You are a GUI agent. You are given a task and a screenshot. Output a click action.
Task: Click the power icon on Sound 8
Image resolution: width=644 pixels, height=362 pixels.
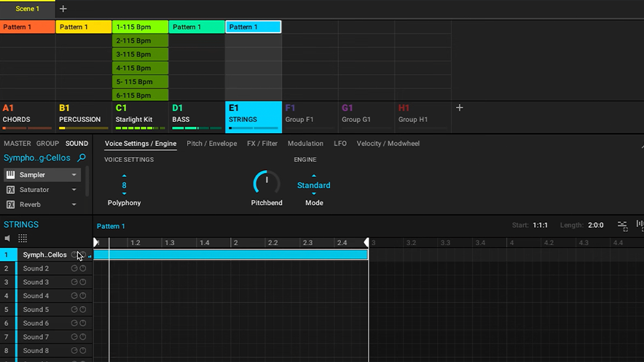83,350
